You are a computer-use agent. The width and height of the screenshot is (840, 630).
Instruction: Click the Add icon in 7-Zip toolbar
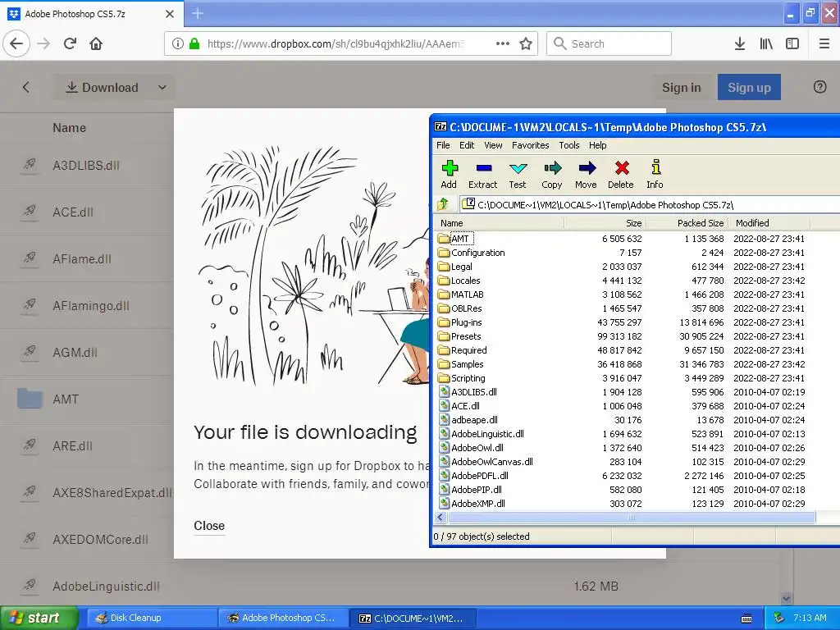(x=449, y=169)
